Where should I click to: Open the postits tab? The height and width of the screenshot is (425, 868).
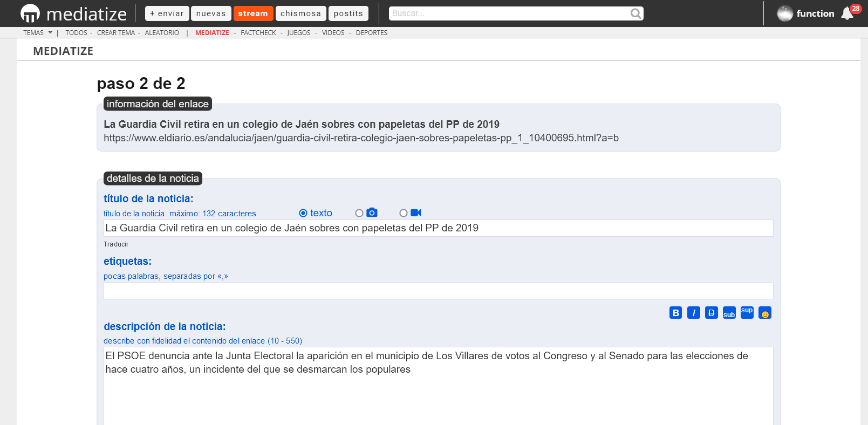point(348,13)
